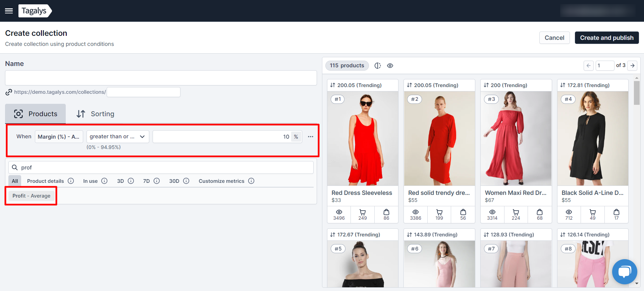The height and width of the screenshot is (291, 644).
Task: Switch to the Sorting tab
Action: [x=96, y=114]
